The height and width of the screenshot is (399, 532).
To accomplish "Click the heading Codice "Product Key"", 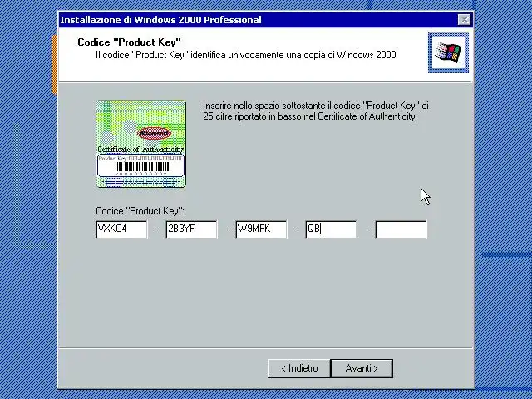I will [x=130, y=42].
